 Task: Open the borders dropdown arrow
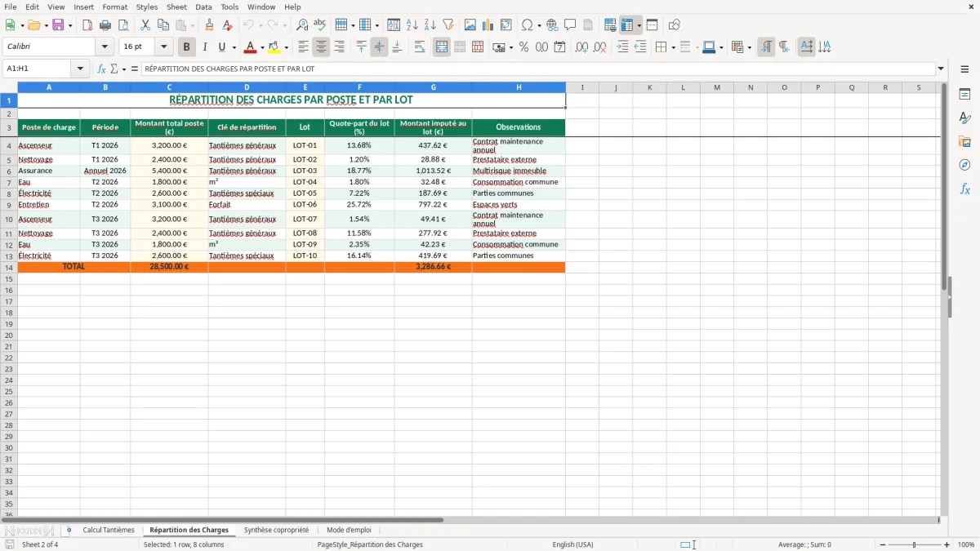click(x=673, y=47)
